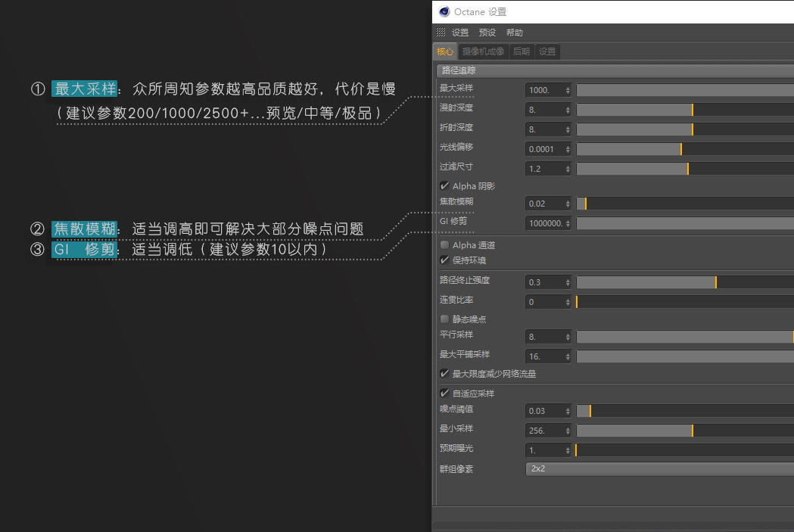Screen dimensions: 794x532
Task: Click the GI 修剪 stepper arrows
Action: pyautogui.click(x=568, y=223)
